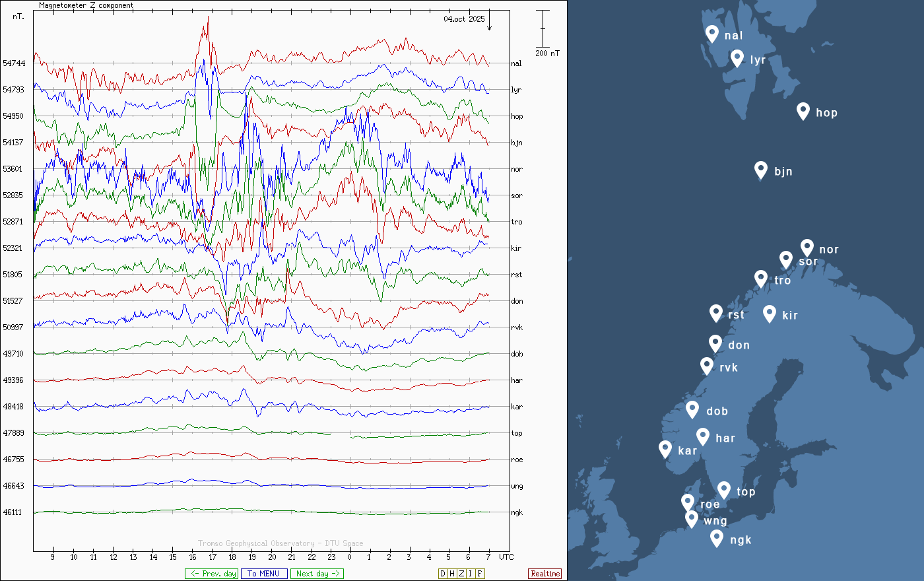Click the kar station map marker
924x581 pixels.
click(x=665, y=449)
